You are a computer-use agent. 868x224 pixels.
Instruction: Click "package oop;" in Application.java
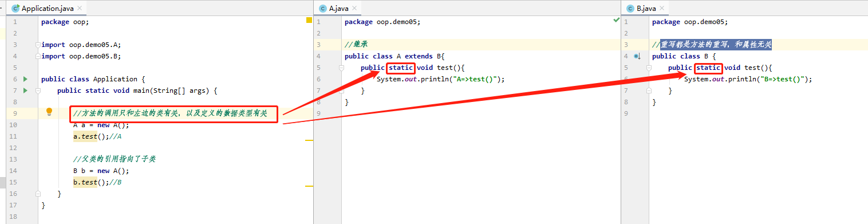pos(65,22)
